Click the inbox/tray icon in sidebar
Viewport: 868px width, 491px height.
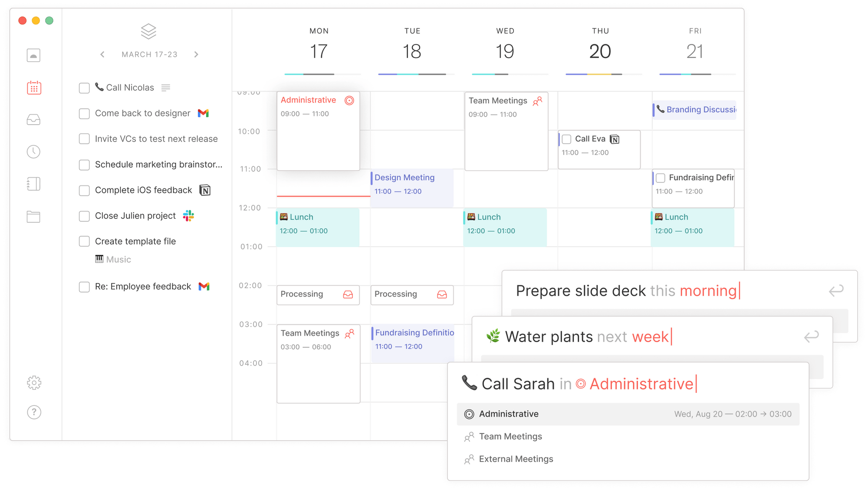33,119
